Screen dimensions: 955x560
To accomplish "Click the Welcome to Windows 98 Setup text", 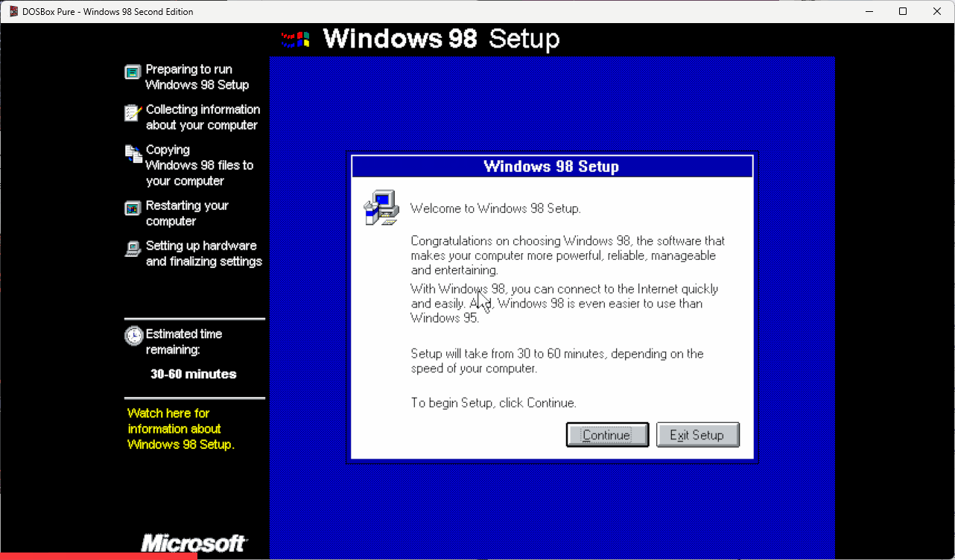I will [495, 209].
